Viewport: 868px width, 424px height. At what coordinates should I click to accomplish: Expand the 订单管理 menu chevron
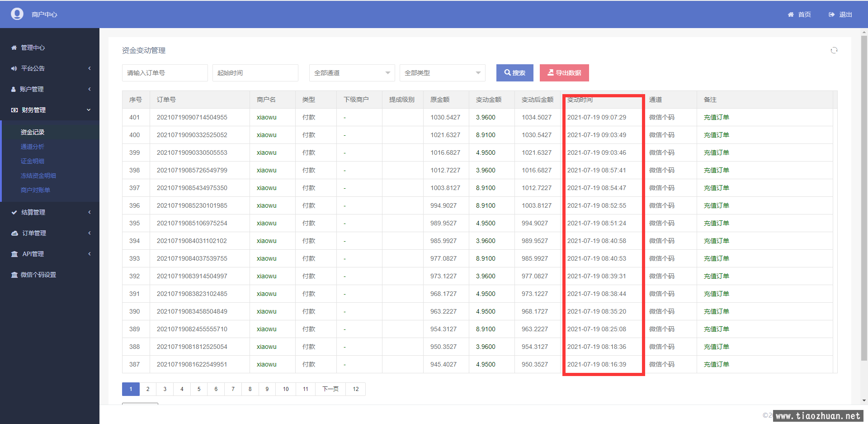coord(90,233)
